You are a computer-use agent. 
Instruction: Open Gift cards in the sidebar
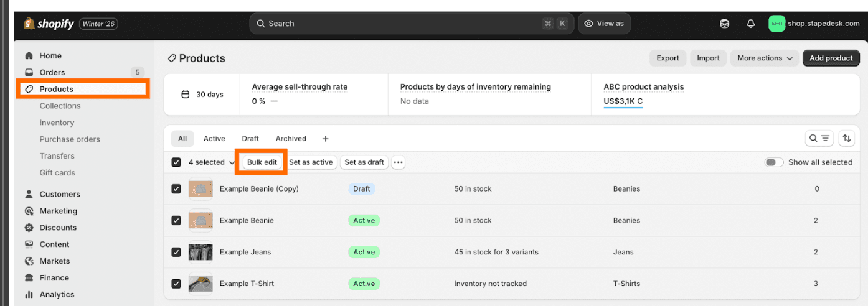57,173
